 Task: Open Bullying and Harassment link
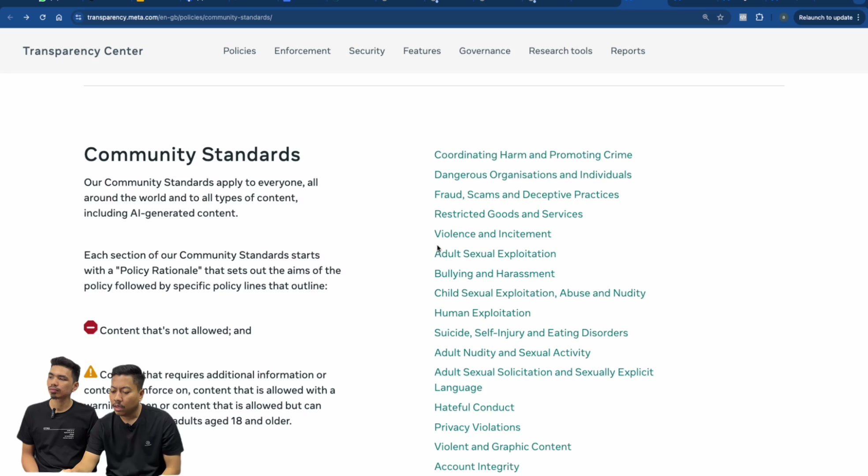point(494,273)
